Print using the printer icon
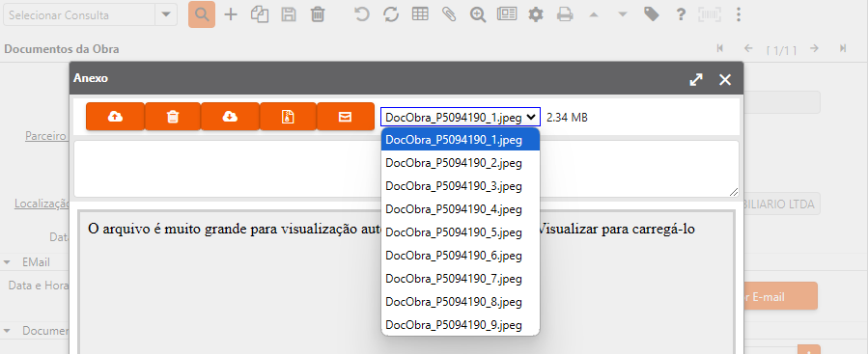868x354 pixels. coord(565,14)
